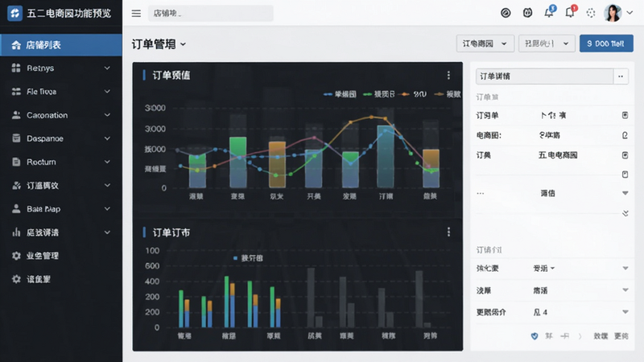Expand the dropdown arrow in the 薄佶 row
The image size is (644, 362).
tap(625, 193)
